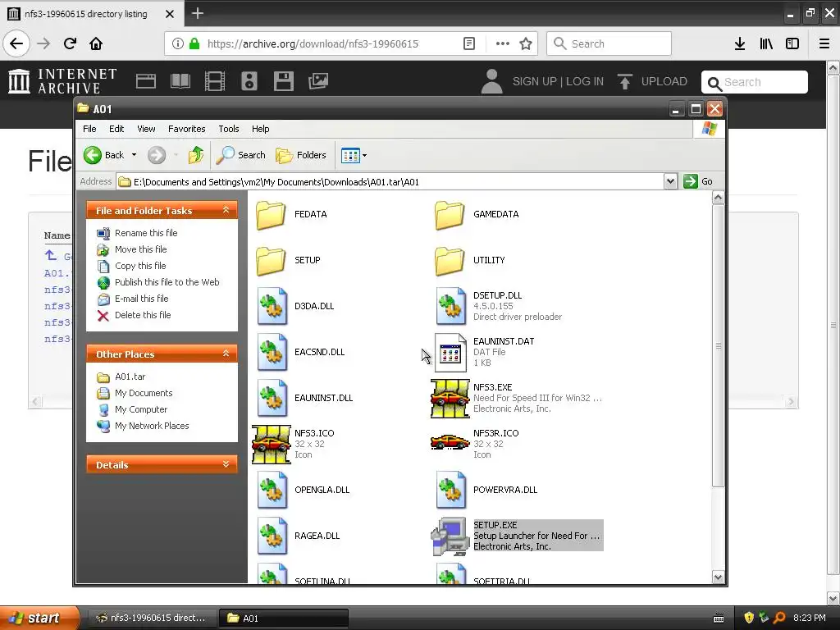Select the FEDATA folder icon
The height and width of the screenshot is (630, 840).
point(271,215)
